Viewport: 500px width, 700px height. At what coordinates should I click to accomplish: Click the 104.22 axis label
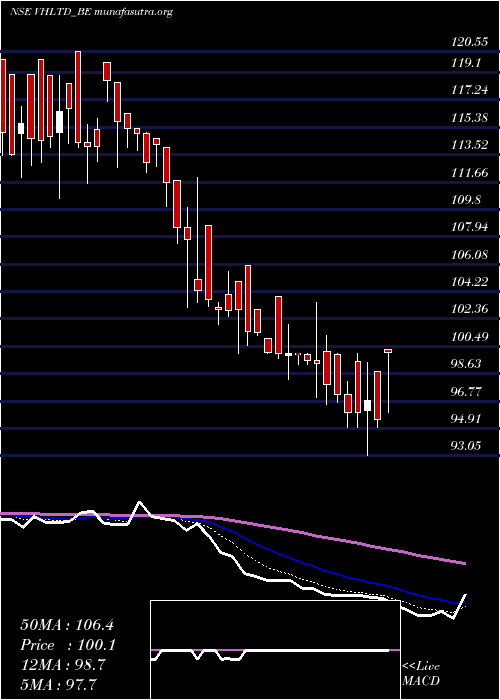(x=469, y=282)
